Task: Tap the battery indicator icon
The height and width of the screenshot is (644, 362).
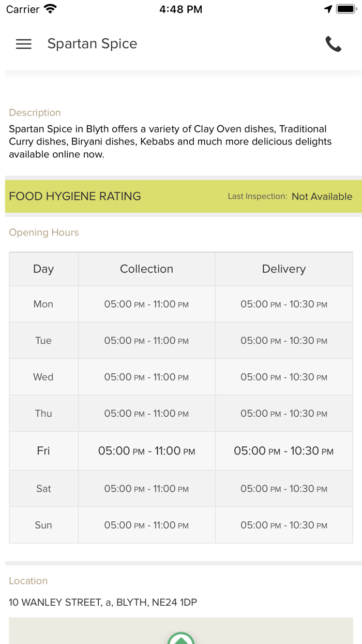Action: 345,9
